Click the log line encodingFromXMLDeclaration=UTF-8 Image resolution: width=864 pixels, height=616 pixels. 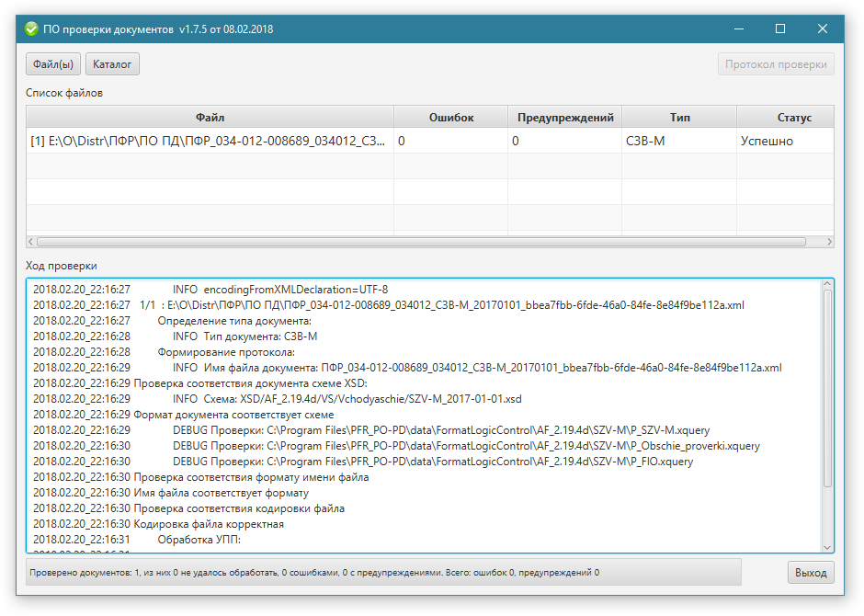pyautogui.click(x=210, y=290)
